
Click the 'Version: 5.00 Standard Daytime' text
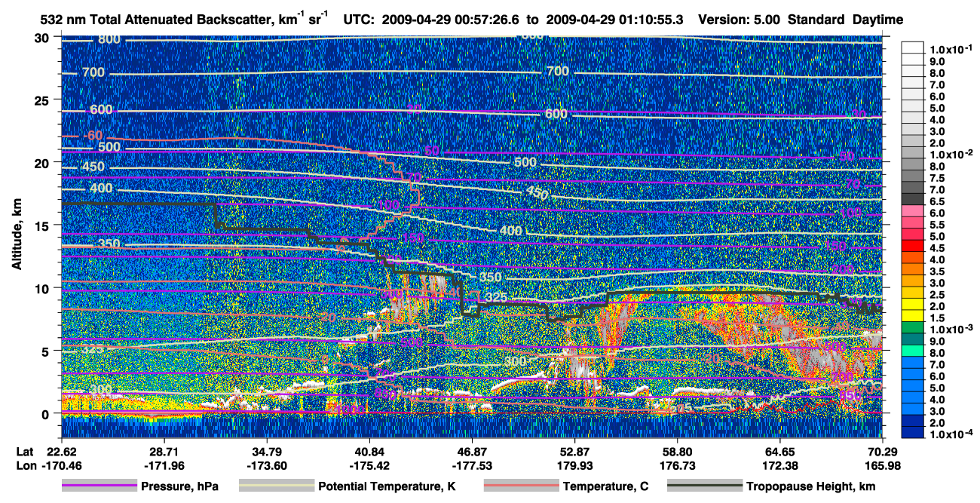(800, 20)
